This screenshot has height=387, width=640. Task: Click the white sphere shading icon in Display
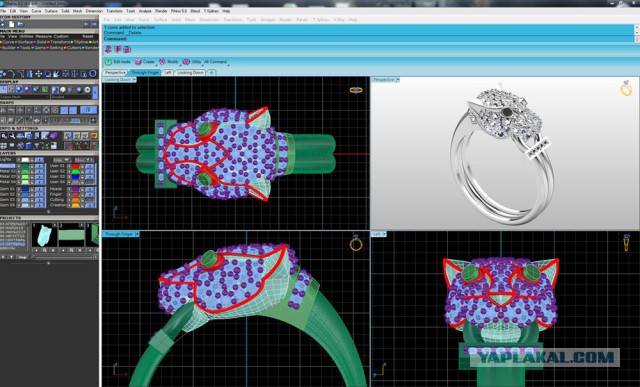tap(63, 89)
